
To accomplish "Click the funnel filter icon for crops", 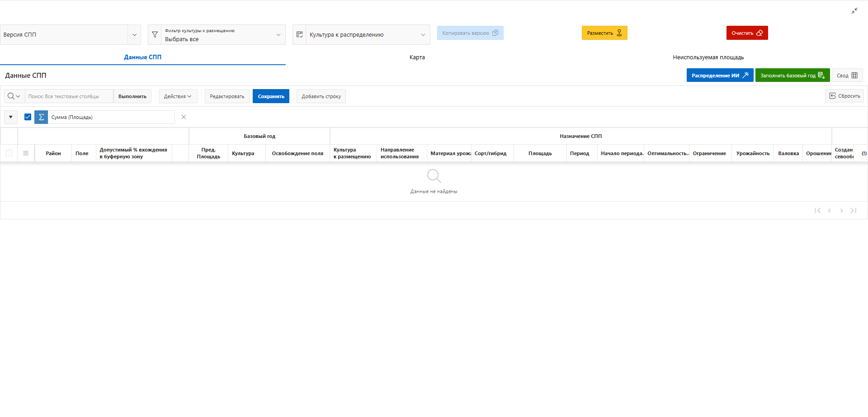I will click(x=155, y=35).
